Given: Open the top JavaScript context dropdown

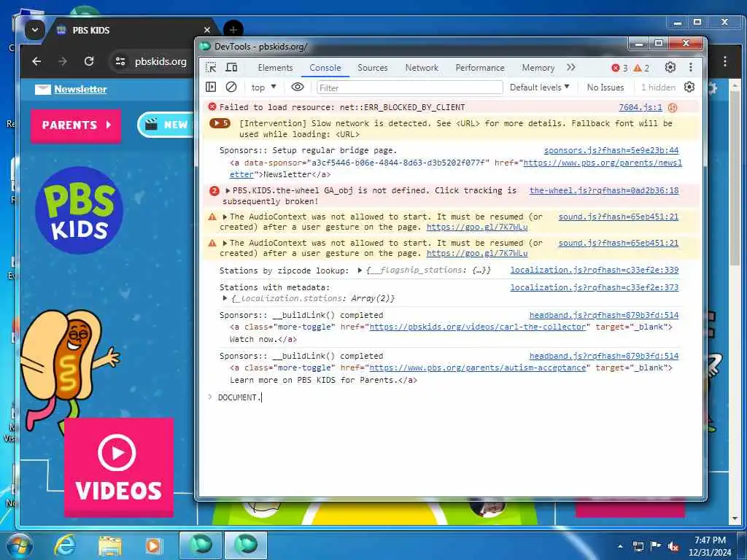Looking at the screenshot, I should point(263,87).
